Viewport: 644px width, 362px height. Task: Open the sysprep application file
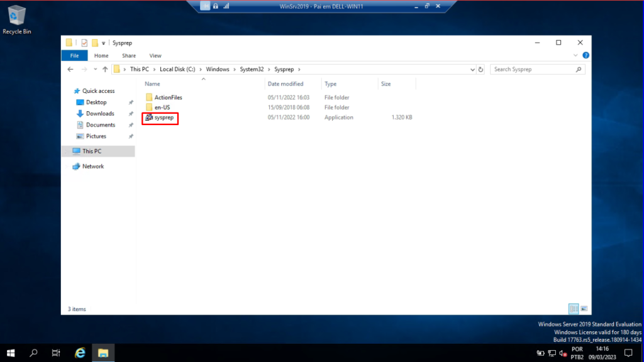(x=163, y=118)
